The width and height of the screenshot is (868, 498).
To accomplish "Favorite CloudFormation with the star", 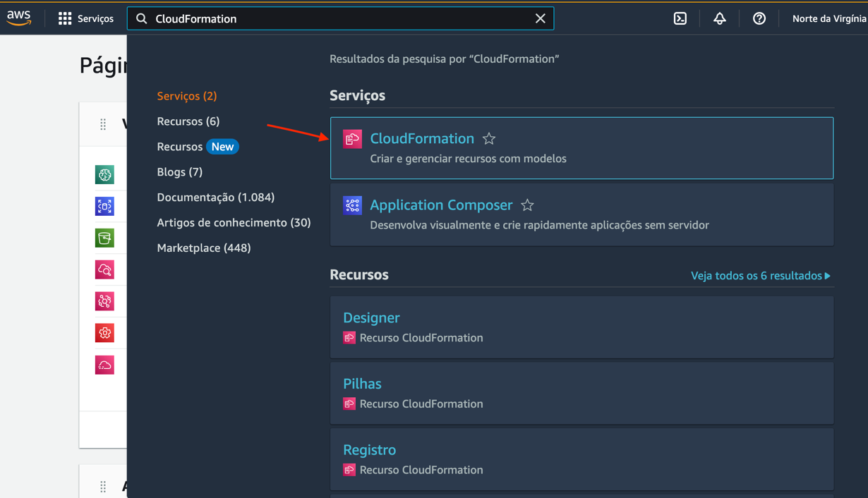I will (489, 139).
